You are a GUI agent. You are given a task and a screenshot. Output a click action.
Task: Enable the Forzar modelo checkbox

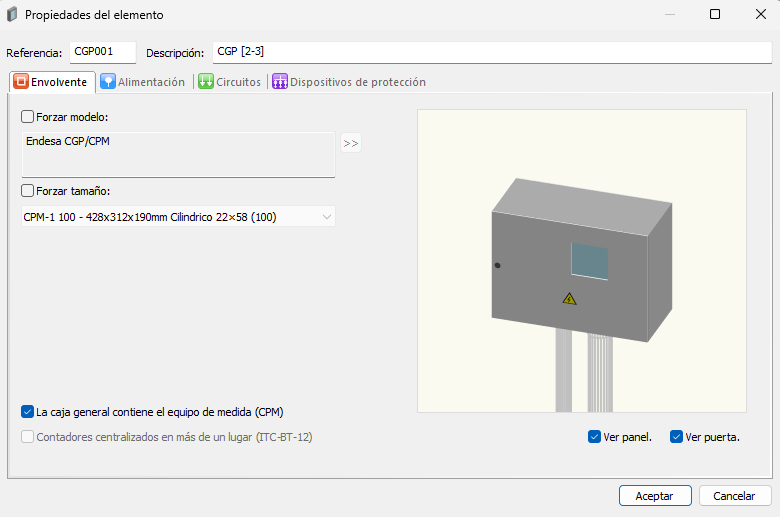tap(27, 117)
